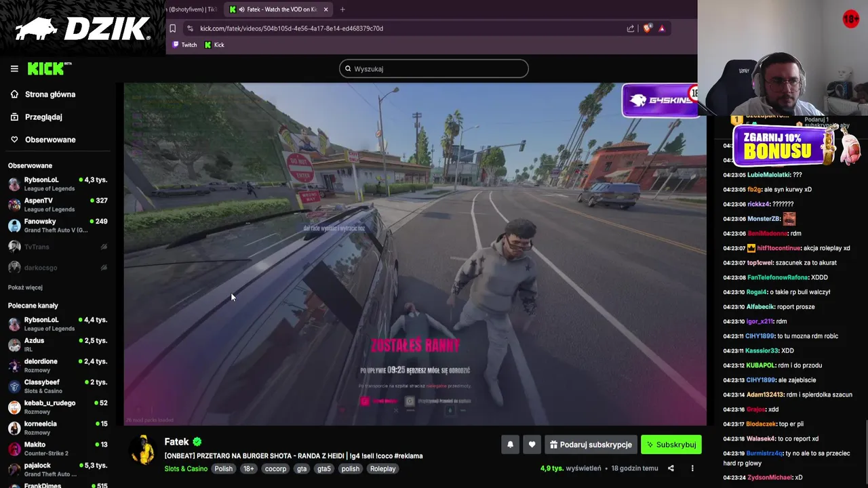The image size is (868, 488).
Task: Toggle the follow heart button for Fatek
Action: tap(532, 445)
